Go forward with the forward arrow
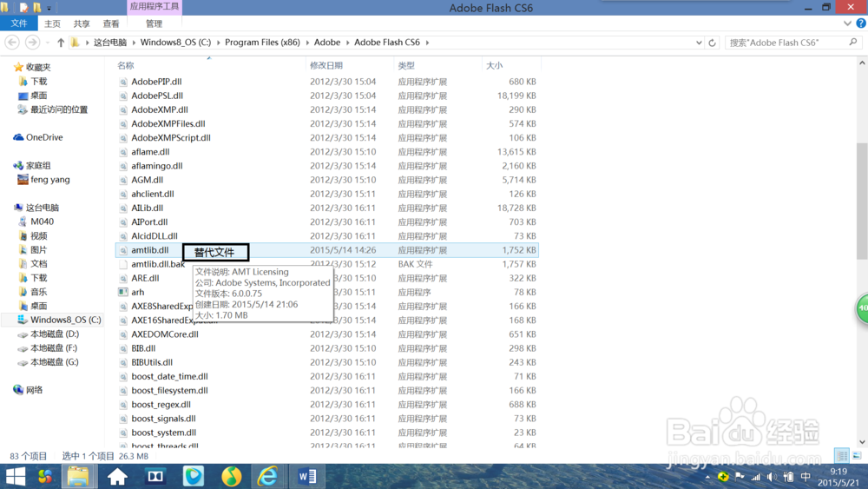 tap(33, 42)
